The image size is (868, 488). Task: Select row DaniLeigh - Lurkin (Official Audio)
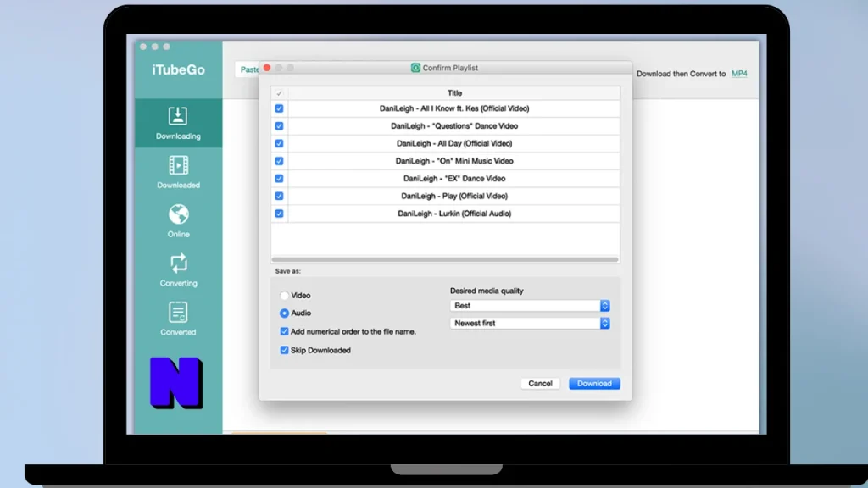454,213
